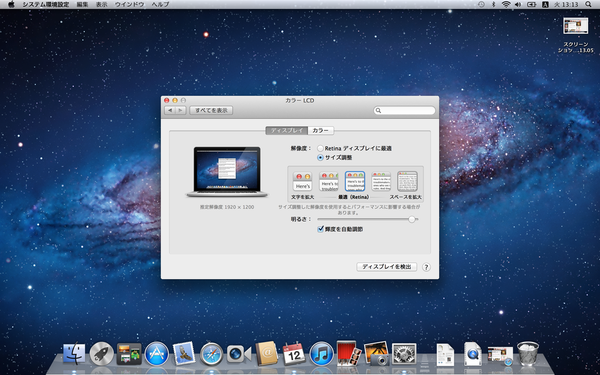Open the Trash in Dock
Image resolution: width=600 pixels, height=375 pixels.
[x=528, y=354]
